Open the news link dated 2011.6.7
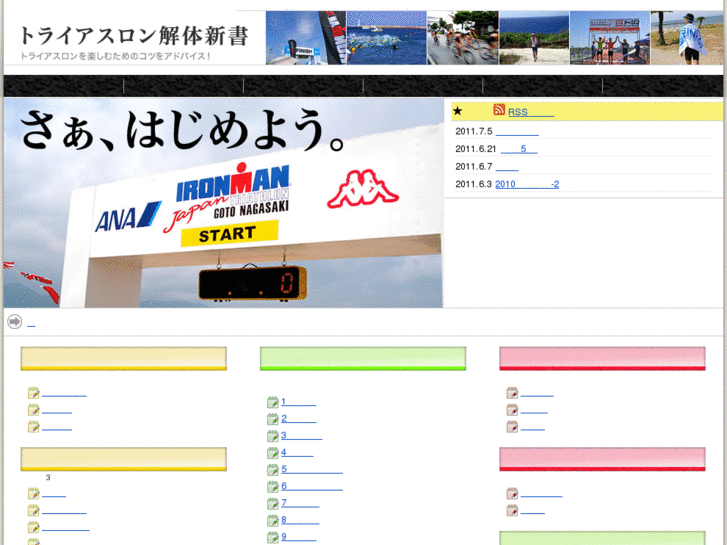727x545 pixels. click(x=507, y=167)
